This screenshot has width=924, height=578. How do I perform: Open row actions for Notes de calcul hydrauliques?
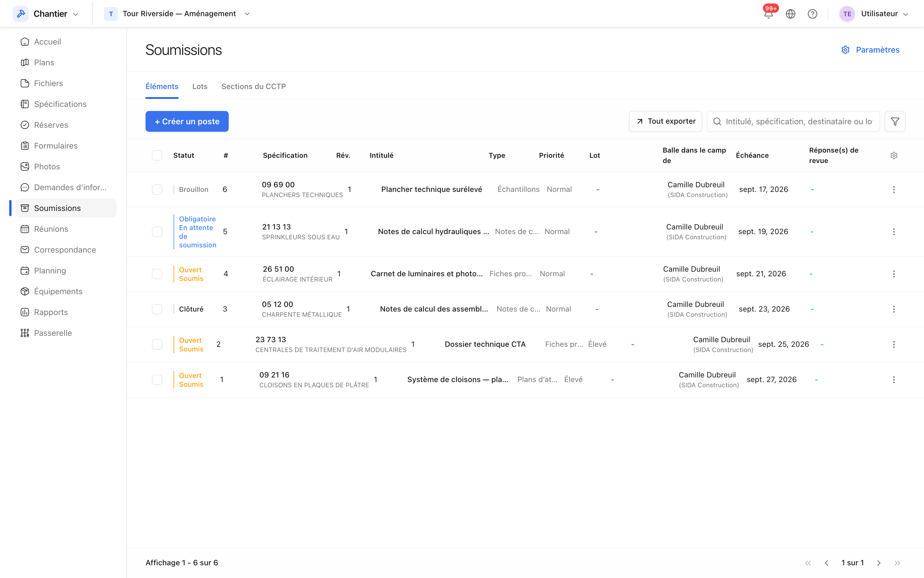click(893, 232)
